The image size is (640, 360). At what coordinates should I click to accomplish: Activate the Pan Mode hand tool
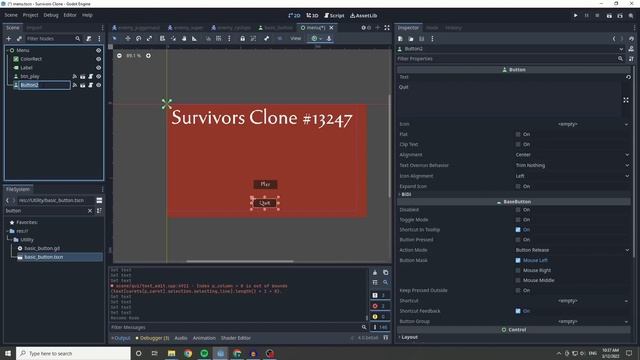(x=184, y=38)
